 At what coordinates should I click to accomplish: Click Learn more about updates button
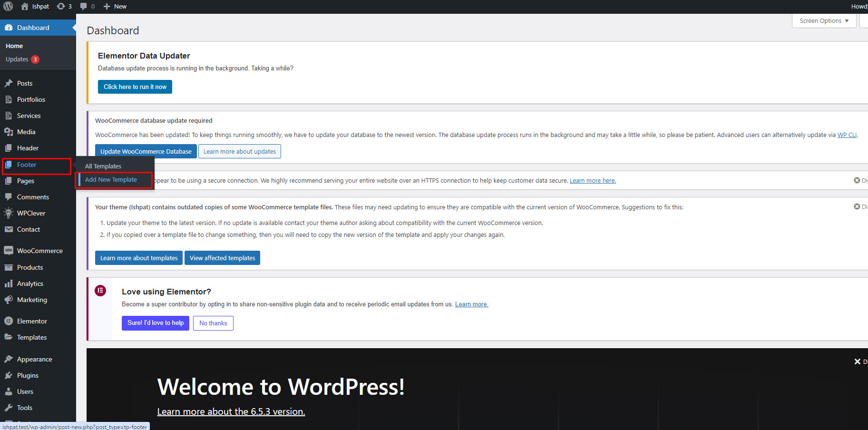coord(240,151)
